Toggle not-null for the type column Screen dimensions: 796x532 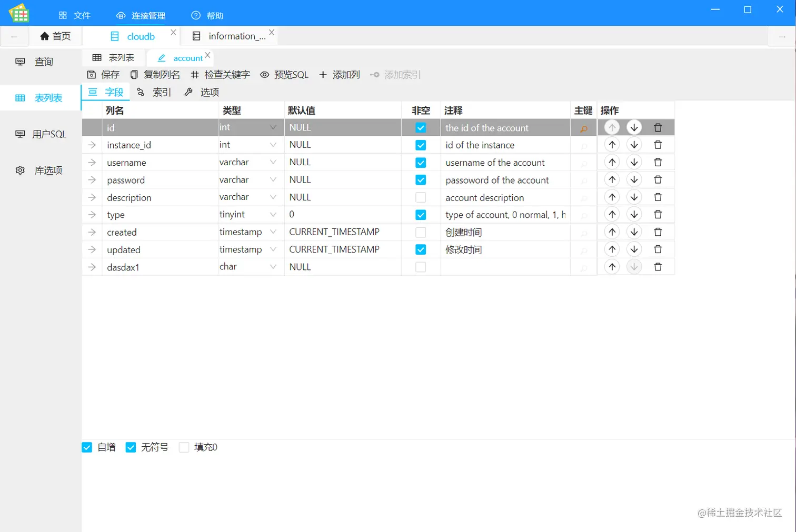421,215
